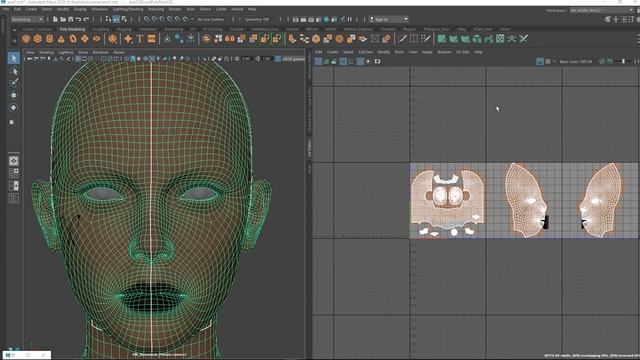Open the Windows menu
Screen dimensions: 640x360
pyautogui.click(x=100, y=9)
